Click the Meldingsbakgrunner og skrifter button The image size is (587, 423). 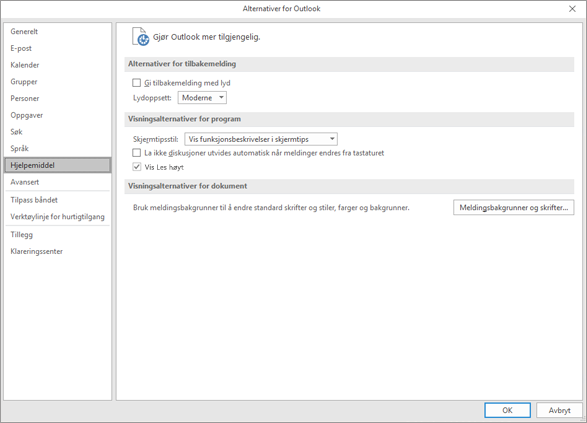point(513,207)
